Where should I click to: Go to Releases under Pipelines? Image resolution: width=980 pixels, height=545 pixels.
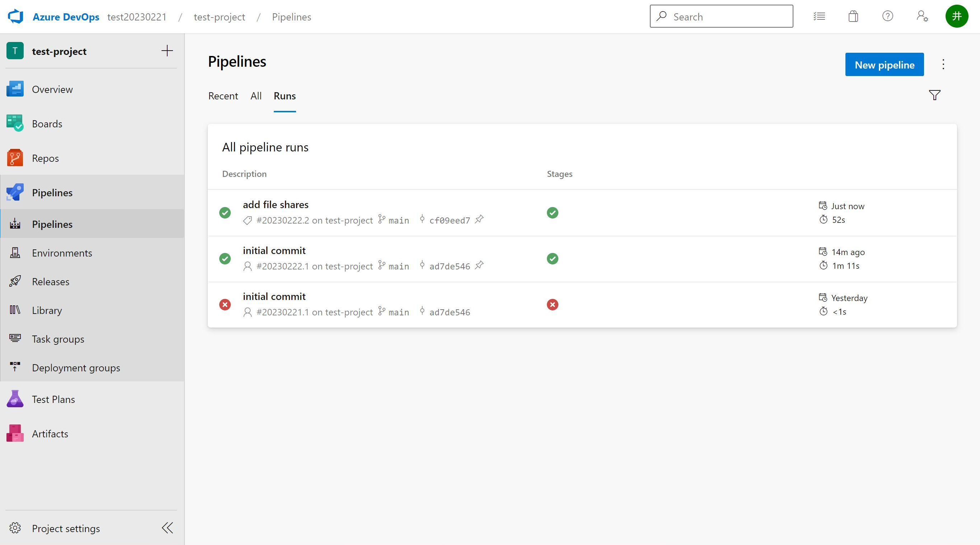51,282
